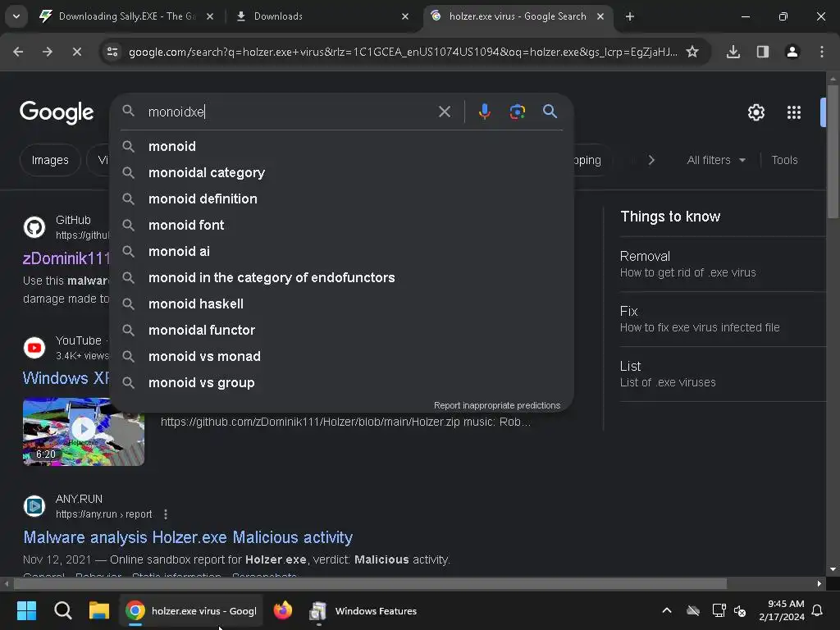Select 'monoid in the category of endofunctors'
The height and width of the screenshot is (630, 840).
click(x=341, y=277)
